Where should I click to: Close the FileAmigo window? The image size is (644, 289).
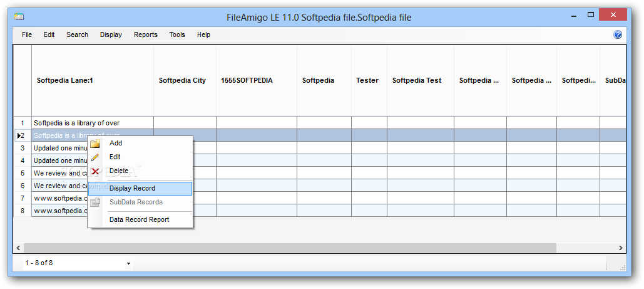point(613,15)
